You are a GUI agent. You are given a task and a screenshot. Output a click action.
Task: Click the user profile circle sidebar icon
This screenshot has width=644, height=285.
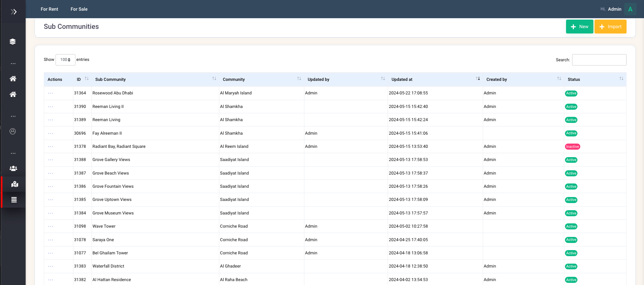[x=13, y=131]
